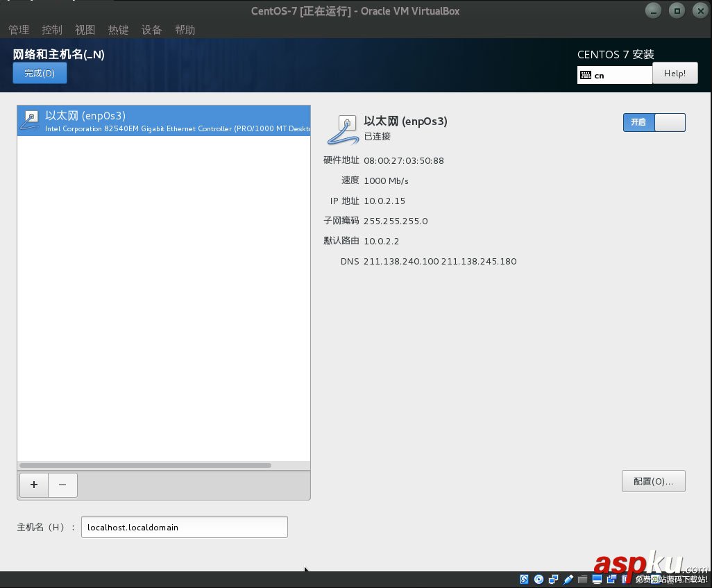This screenshot has width=712, height=588.
Task: Click the optical disc icon in the statusbar
Action: coord(539,579)
